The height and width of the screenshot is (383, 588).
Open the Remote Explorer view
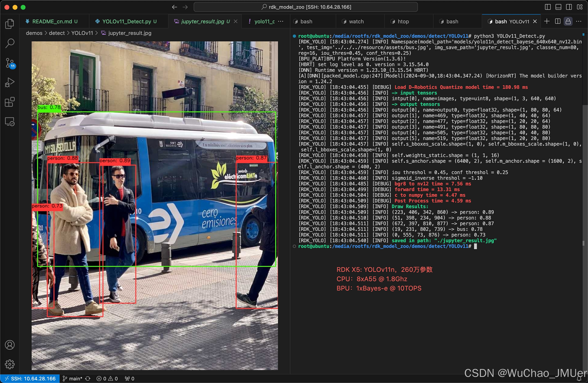(10, 121)
